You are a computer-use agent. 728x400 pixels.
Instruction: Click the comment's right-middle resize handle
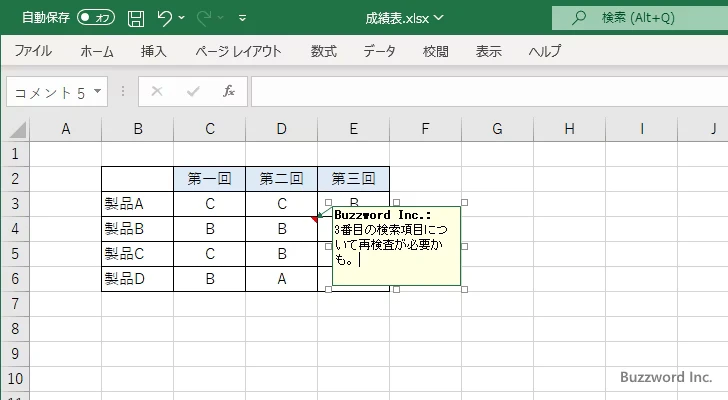point(464,246)
